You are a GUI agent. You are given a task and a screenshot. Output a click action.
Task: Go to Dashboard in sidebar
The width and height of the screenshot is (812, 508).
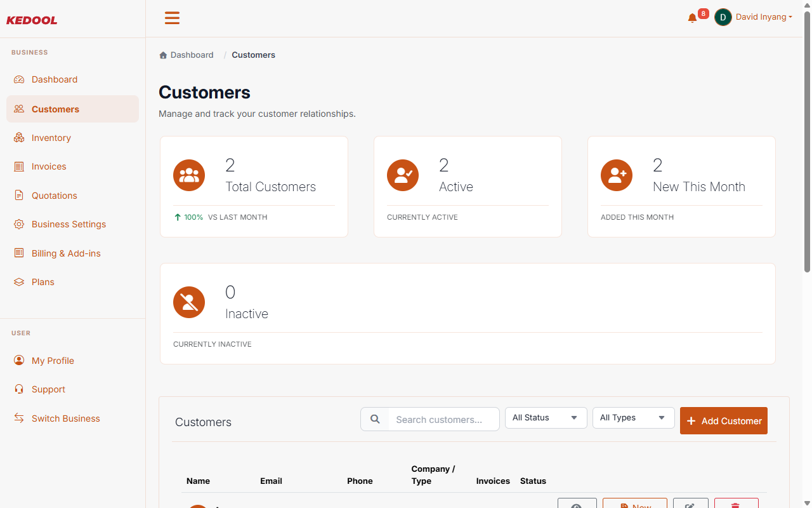72,79
